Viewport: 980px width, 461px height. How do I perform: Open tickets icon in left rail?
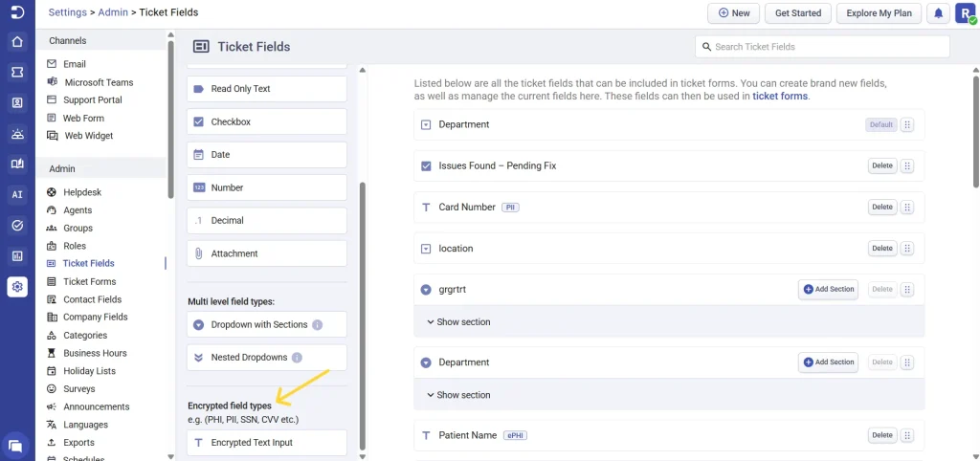pos(17,73)
